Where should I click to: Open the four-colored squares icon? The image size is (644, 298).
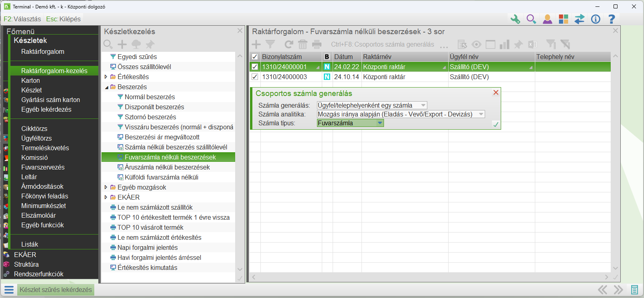(563, 19)
